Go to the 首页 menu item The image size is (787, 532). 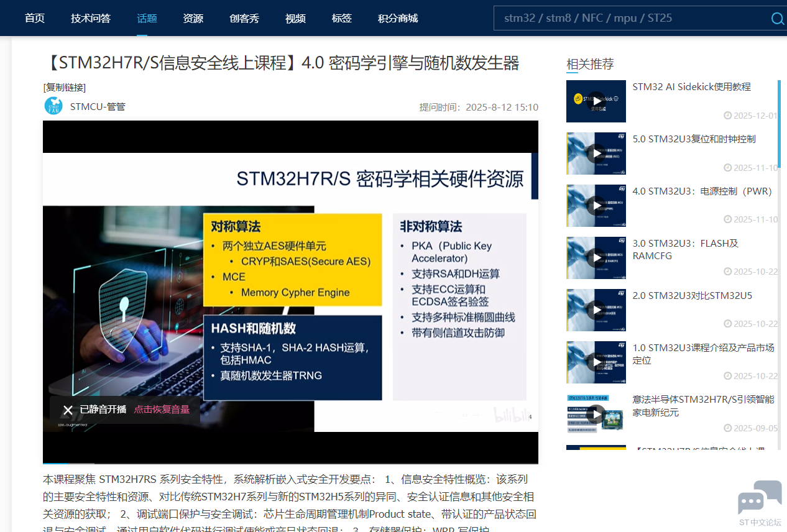click(x=35, y=18)
